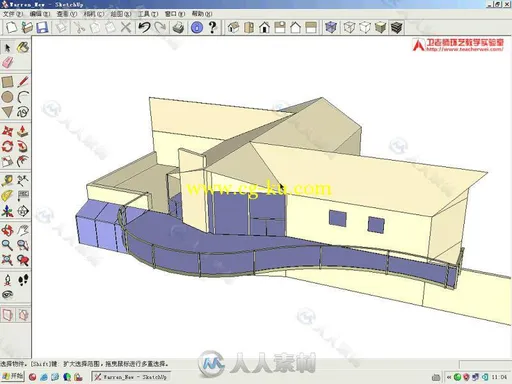Open the 文件 (File) menu

pos(13,14)
